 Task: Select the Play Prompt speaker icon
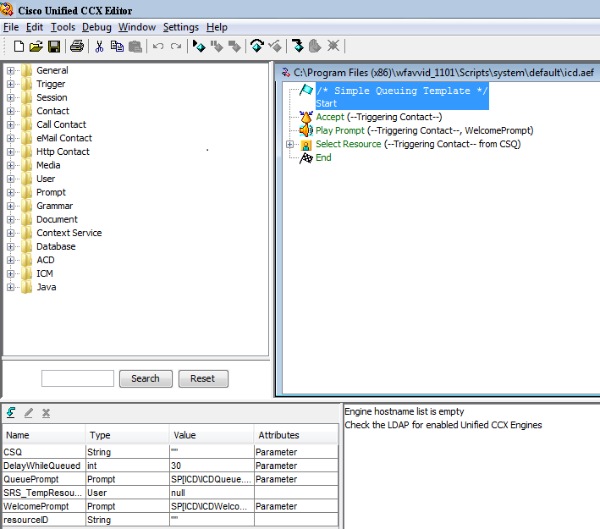click(x=306, y=131)
